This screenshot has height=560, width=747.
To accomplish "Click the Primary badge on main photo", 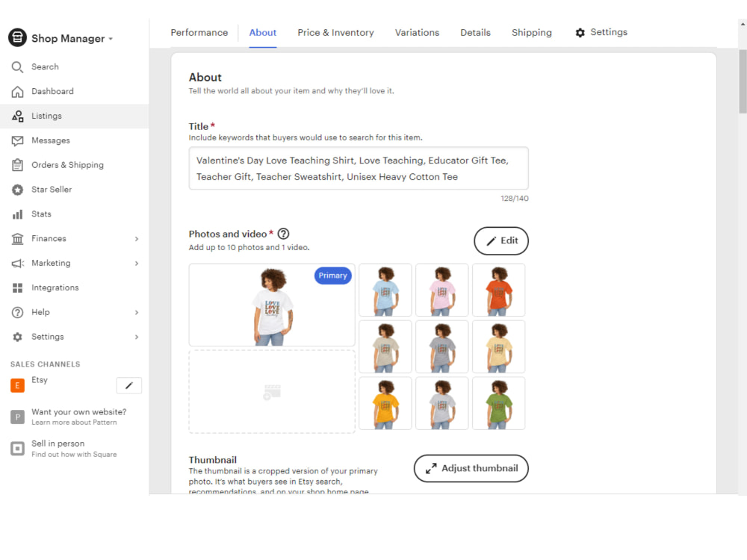I will 333,276.
